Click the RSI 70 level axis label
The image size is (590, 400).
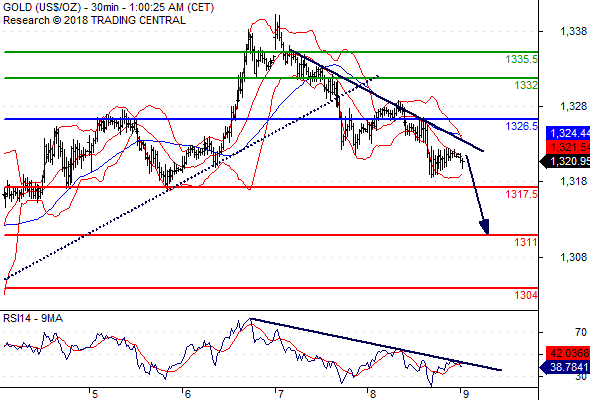pyautogui.click(x=581, y=332)
